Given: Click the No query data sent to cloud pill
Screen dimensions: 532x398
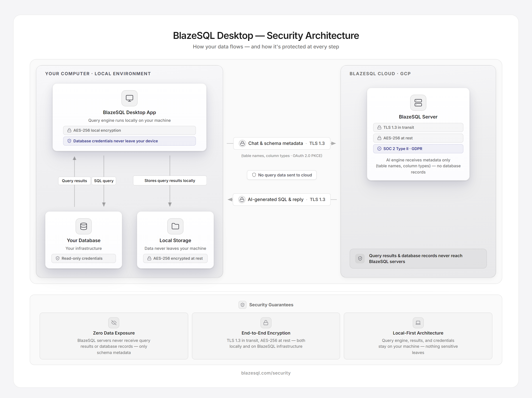Looking at the screenshot, I should [x=282, y=175].
